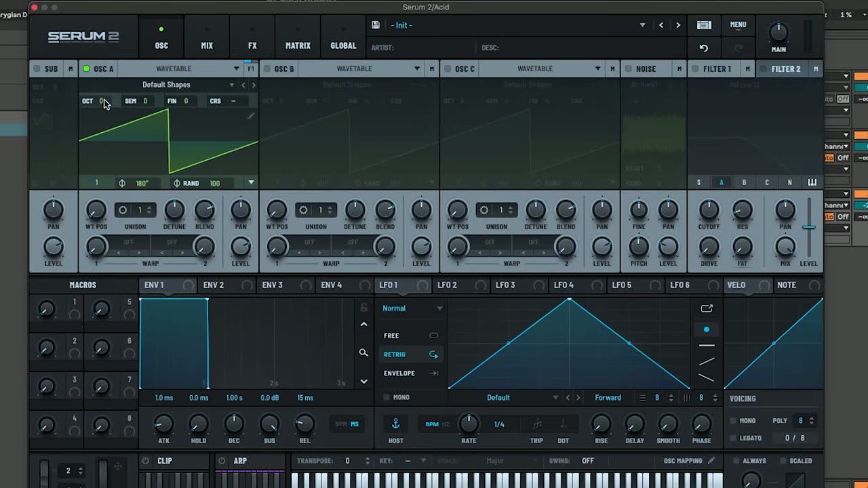Viewport: 868px width, 488px height.
Task: Check the voicing MONO box
Action: pyautogui.click(x=732, y=421)
